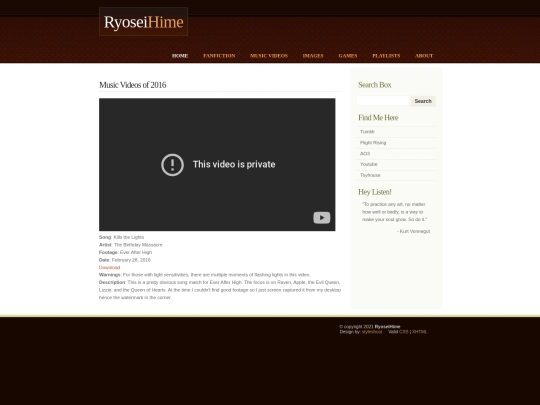The height and width of the screenshot is (405, 540).
Task: Open the Tumblr link
Action: tap(367, 132)
